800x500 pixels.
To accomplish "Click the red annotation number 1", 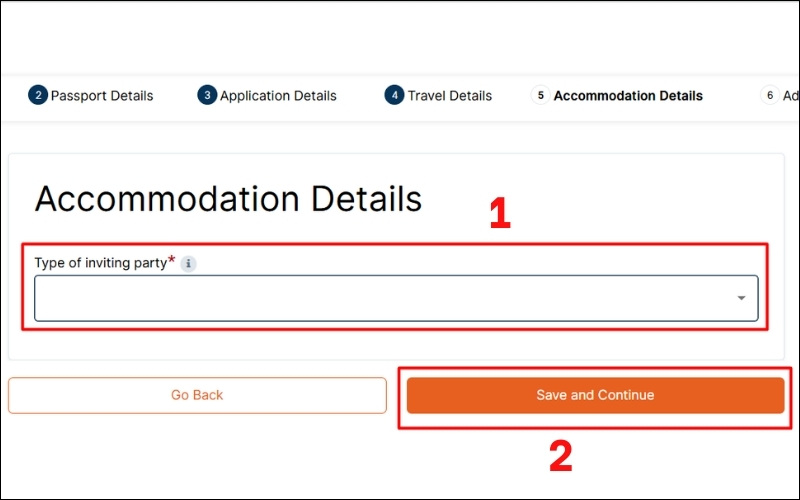I will point(500,214).
